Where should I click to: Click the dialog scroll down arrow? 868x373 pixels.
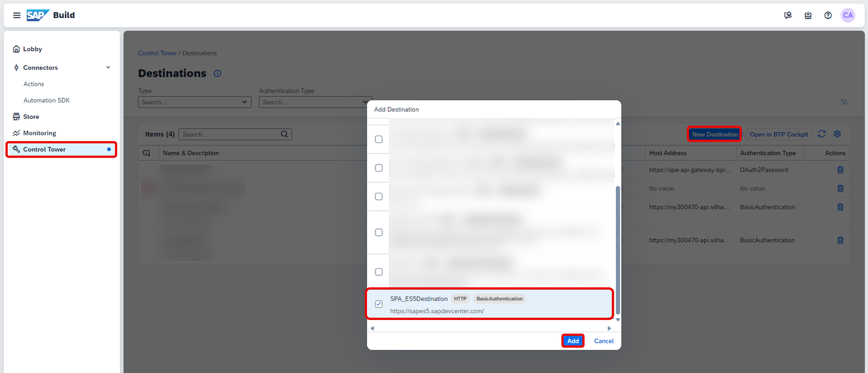coord(617,319)
